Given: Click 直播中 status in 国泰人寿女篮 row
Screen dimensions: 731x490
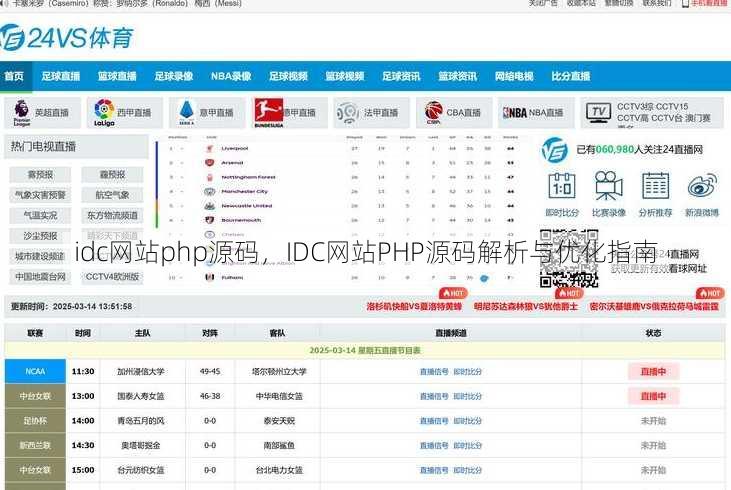Looking at the screenshot, I should 653,396.
